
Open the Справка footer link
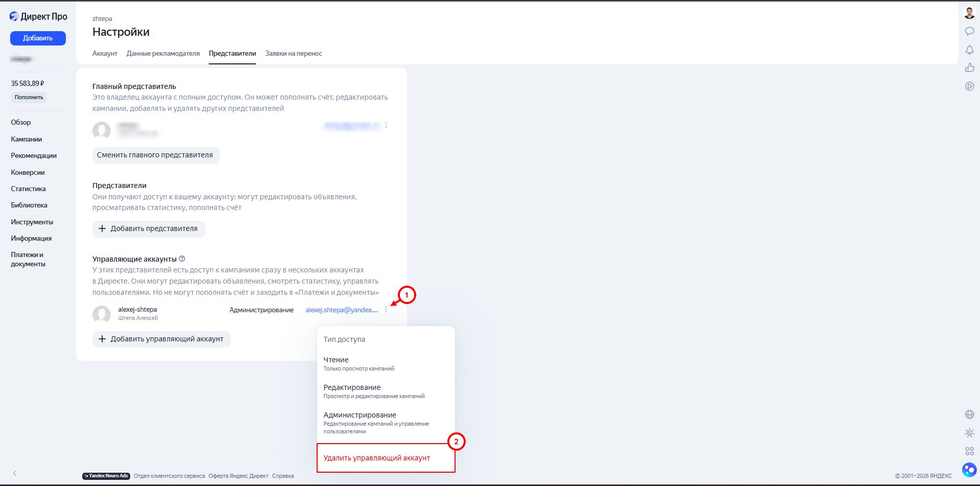(283, 476)
